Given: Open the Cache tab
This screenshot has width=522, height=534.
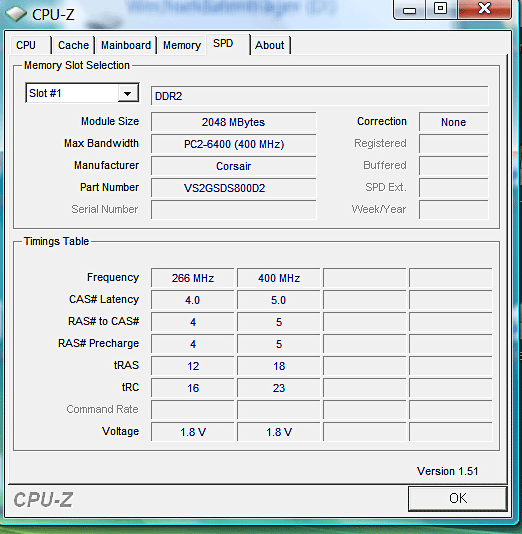Looking at the screenshot, I should (x=73, y=45).
